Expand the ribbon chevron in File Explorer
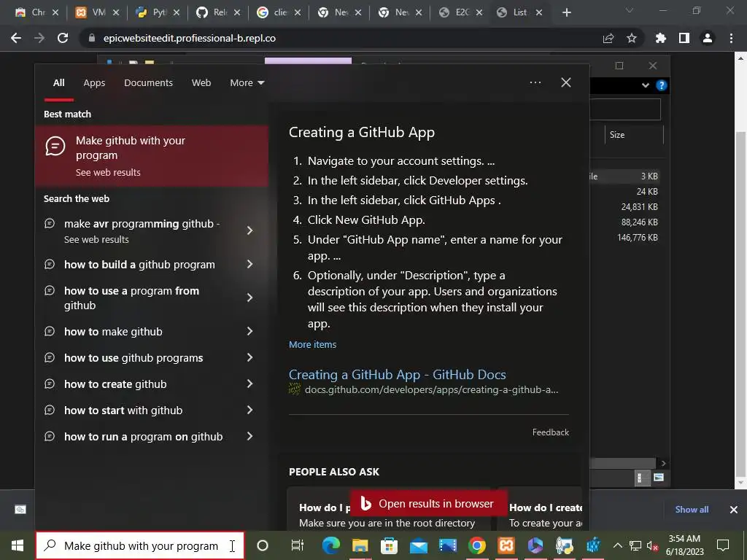The image size is (747, 560). 645,85
